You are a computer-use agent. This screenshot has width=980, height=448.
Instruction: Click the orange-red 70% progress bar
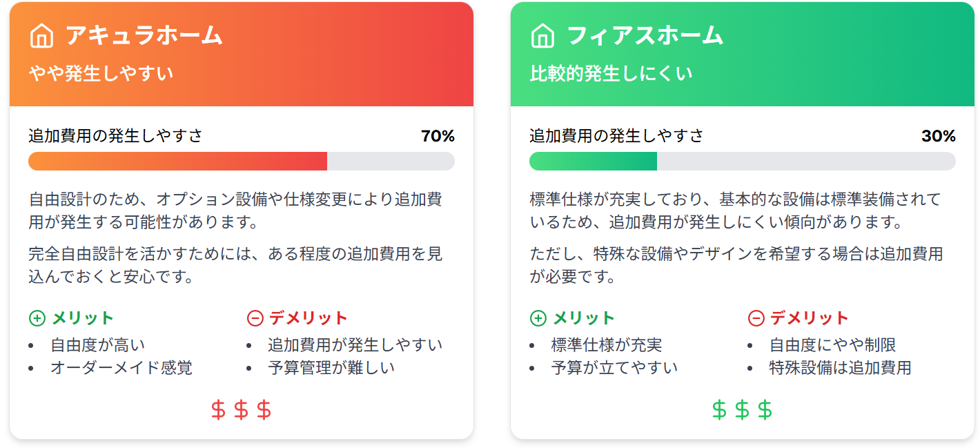(177, 161)
